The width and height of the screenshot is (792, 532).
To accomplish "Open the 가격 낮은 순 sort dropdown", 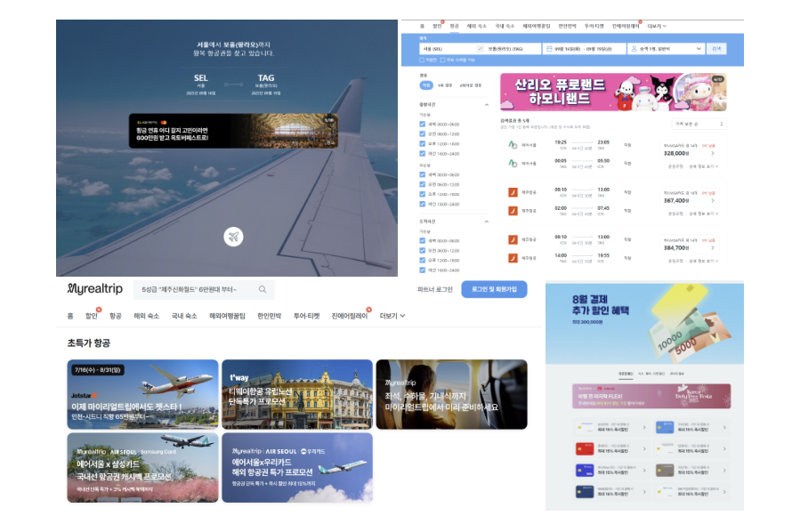I will (699, 124).
